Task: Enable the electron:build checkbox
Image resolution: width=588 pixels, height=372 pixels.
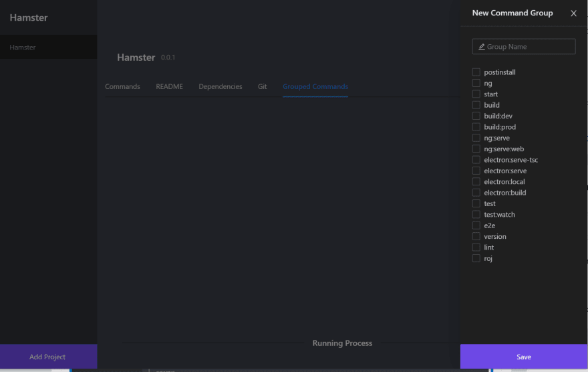Action: [476, 192]
